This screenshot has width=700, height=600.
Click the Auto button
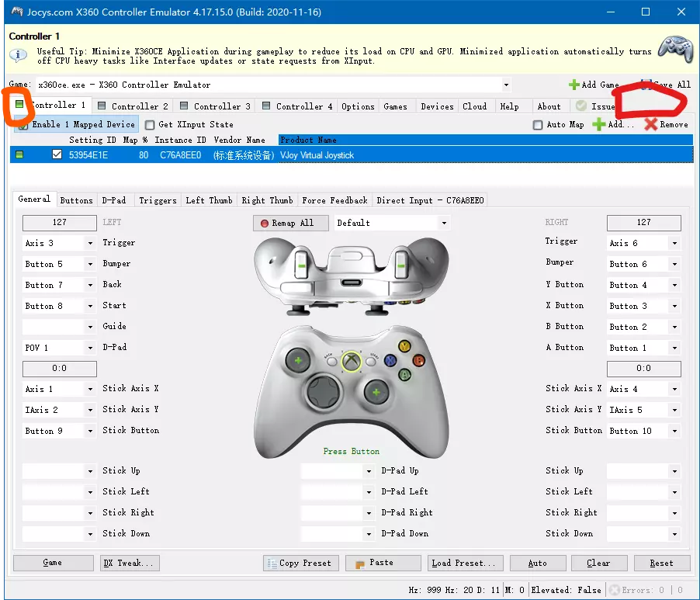pyautogui.click(x=538, y=563)
